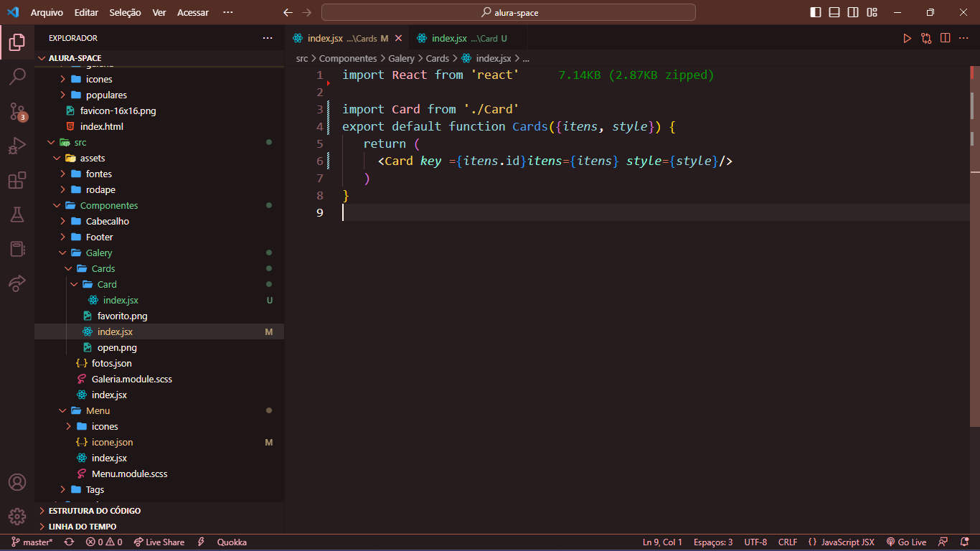Click the feedback icon in status bar

[943, 542]
